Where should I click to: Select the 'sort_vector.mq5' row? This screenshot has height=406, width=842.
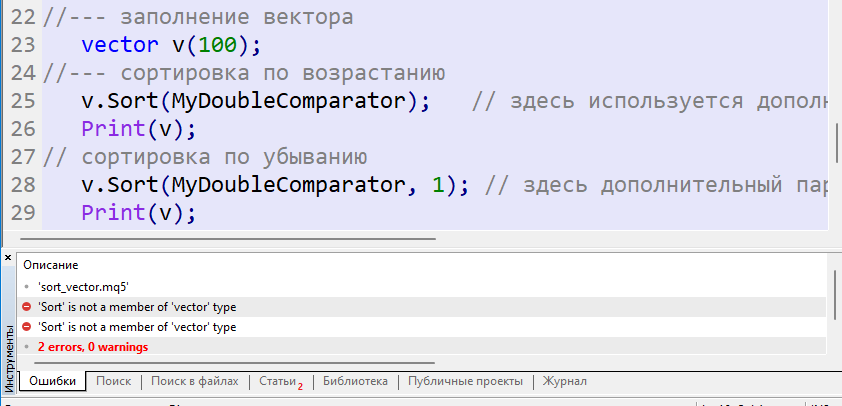tap(422, 287)
